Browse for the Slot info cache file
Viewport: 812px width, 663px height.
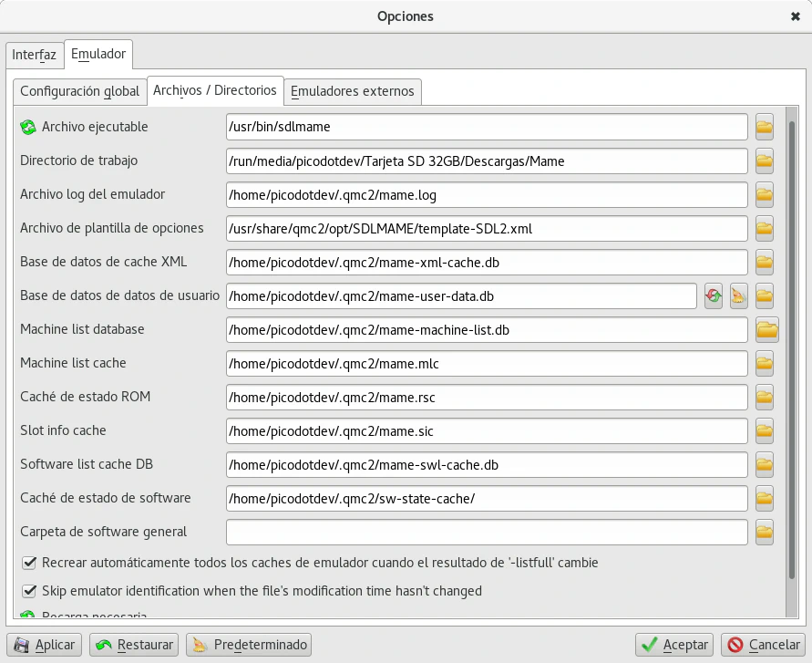click(764, 430)
